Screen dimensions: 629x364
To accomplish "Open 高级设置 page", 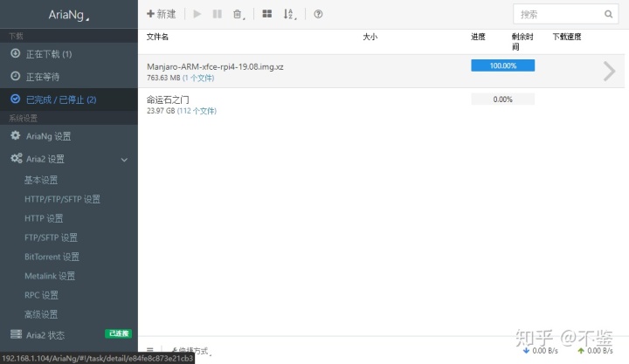I will pos(41,314).
